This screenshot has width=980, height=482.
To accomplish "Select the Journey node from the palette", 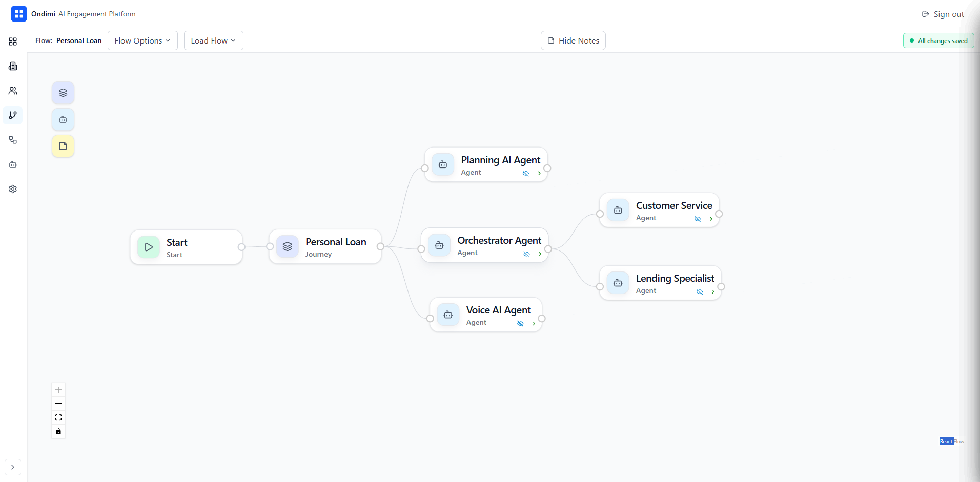I will click(x=63, y=93).
